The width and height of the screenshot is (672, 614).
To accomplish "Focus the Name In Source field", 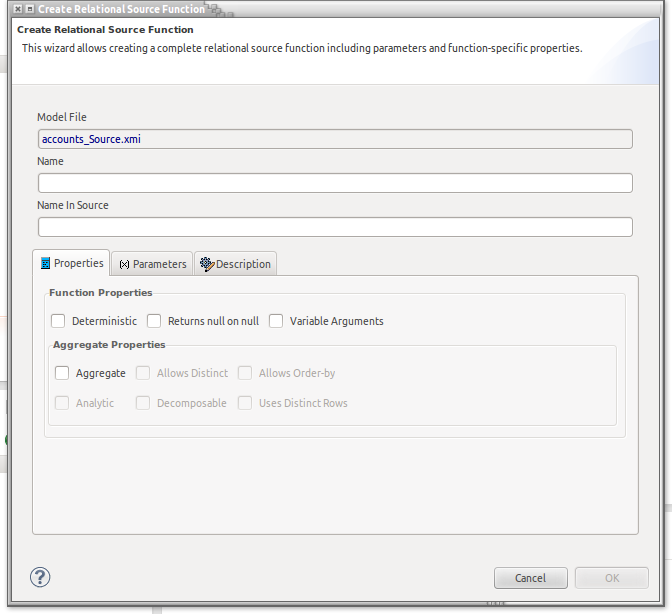I will 335,227.
